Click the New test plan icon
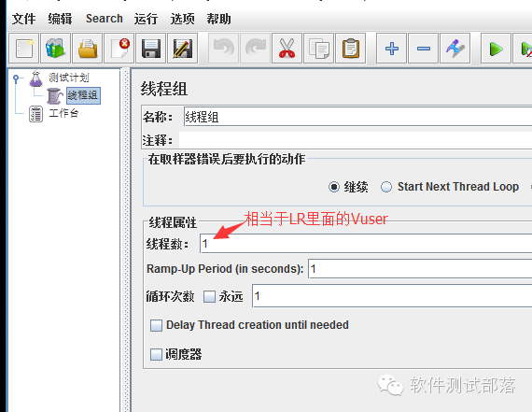The height and width of the screenshot is (412, 532). 23,49
